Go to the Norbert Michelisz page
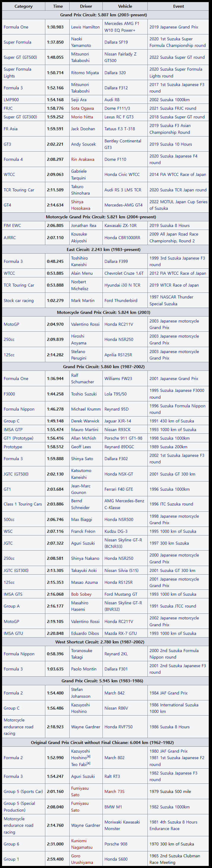Image resolution: width=212 pixels, height=868 pixels. [x=80, y=285]
